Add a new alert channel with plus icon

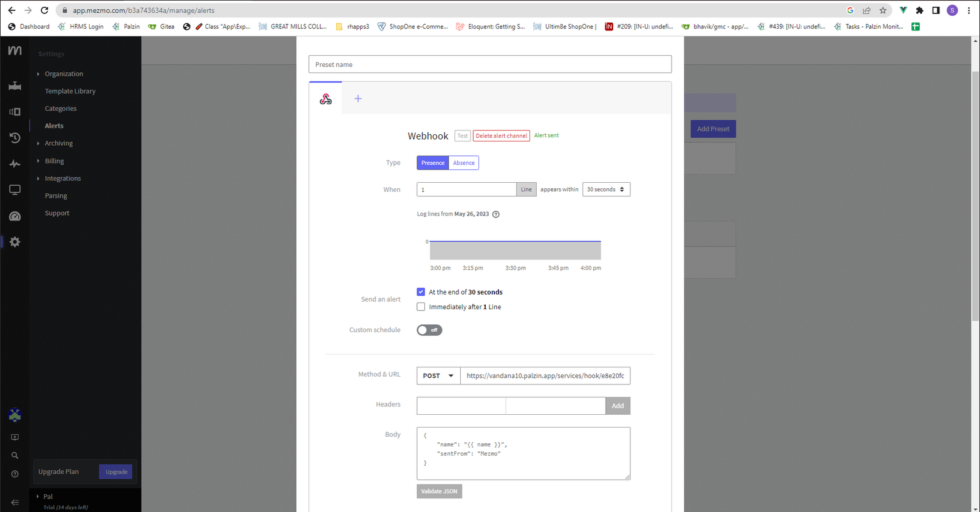[x=358, y=98]
